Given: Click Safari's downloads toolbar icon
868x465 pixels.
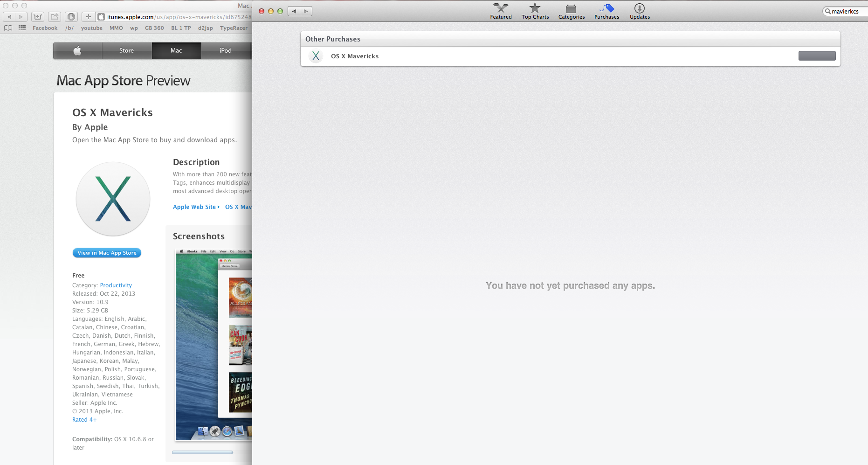Looking at the screenshot, I should (38, 17).
